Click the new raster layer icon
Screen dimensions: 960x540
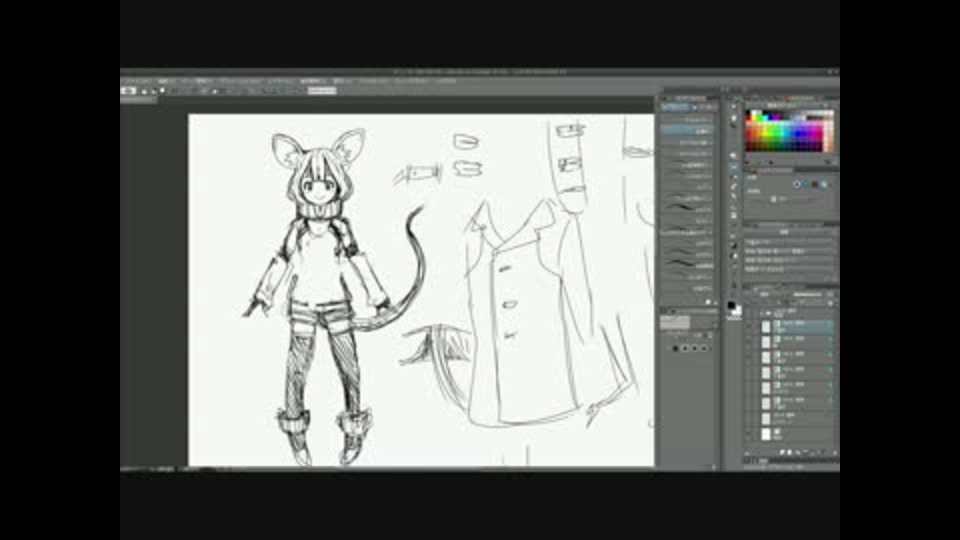click(x=782, y=452)
